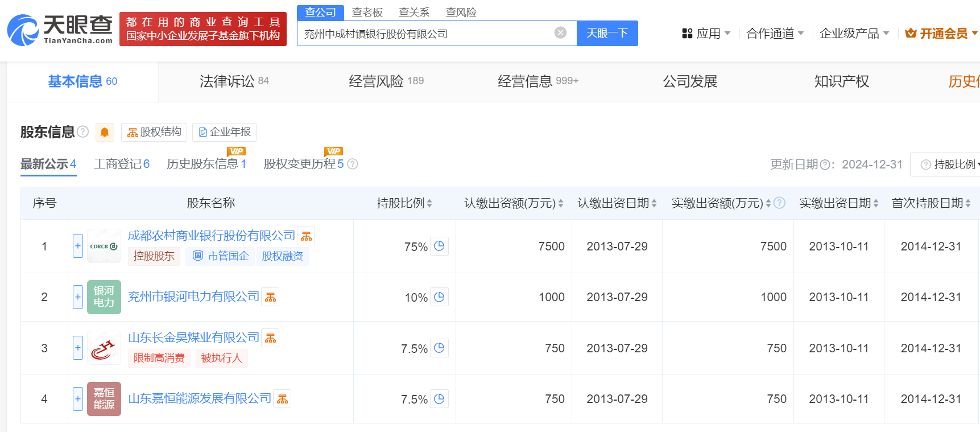Open equity structure icon for 山东嘉恒能源
This screenshot has width=980, height=432.
[282, 399]
